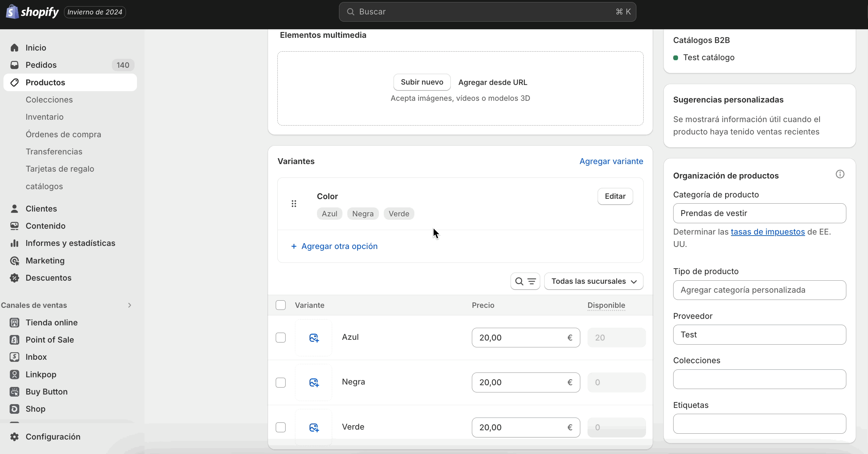This screenshot has width=868, height=454.
Task: Add image to the Verde variant
Action: tap(314, 428)
